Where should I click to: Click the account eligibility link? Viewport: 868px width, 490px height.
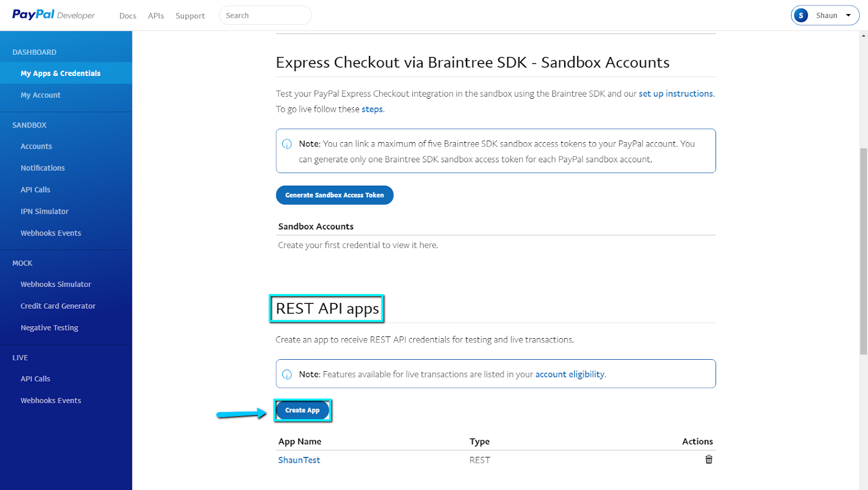[570, 374]
